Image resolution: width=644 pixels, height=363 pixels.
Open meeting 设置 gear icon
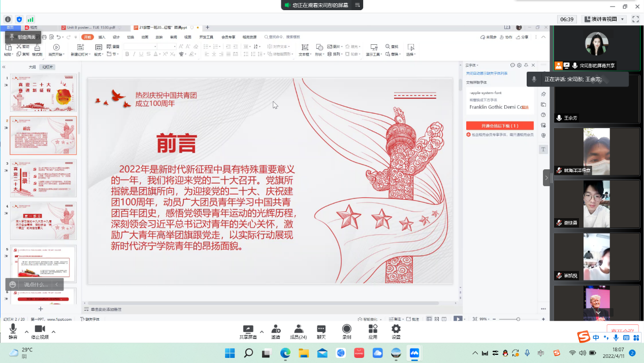[x=396, y=332]
